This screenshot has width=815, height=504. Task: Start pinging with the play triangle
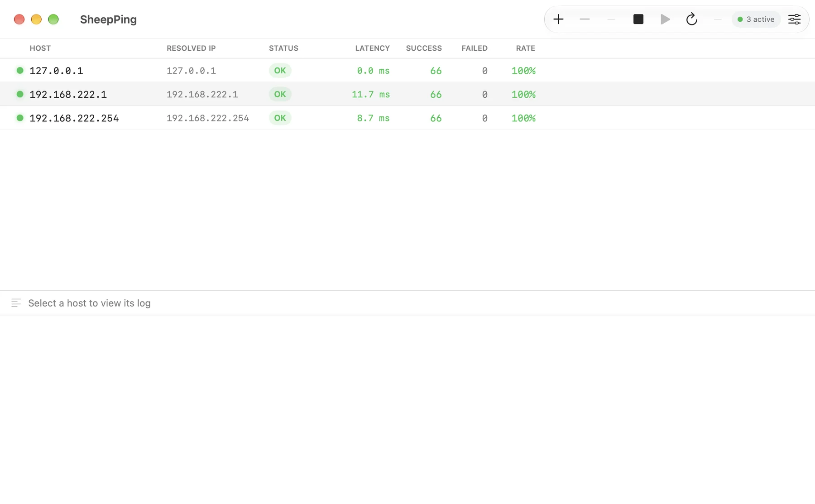(x=665, y=19)
